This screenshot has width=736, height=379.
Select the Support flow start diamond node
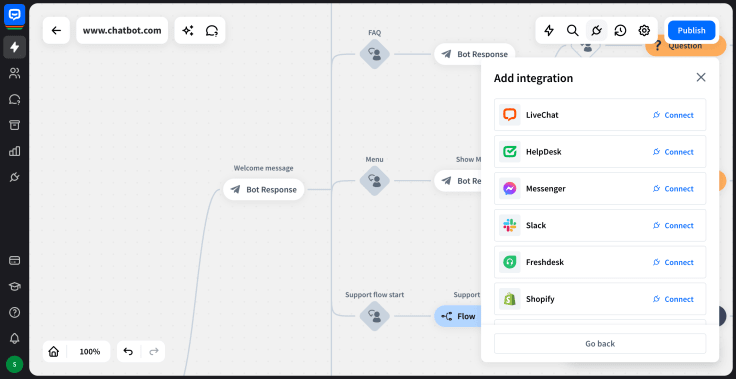point(375,316)
